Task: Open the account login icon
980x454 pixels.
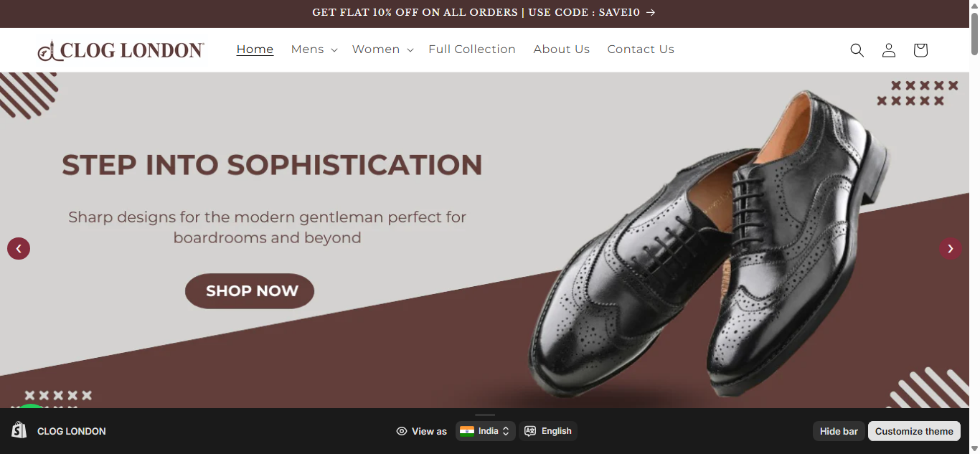Action: point(889,50)
